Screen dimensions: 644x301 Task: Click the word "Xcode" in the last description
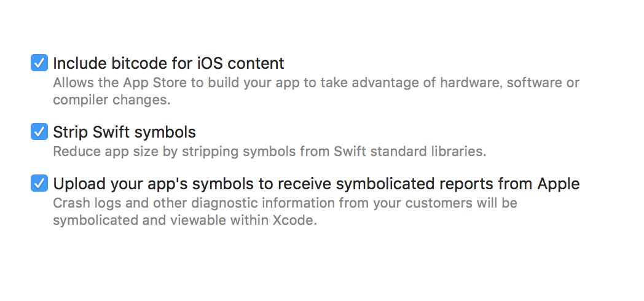click(294, 220)
